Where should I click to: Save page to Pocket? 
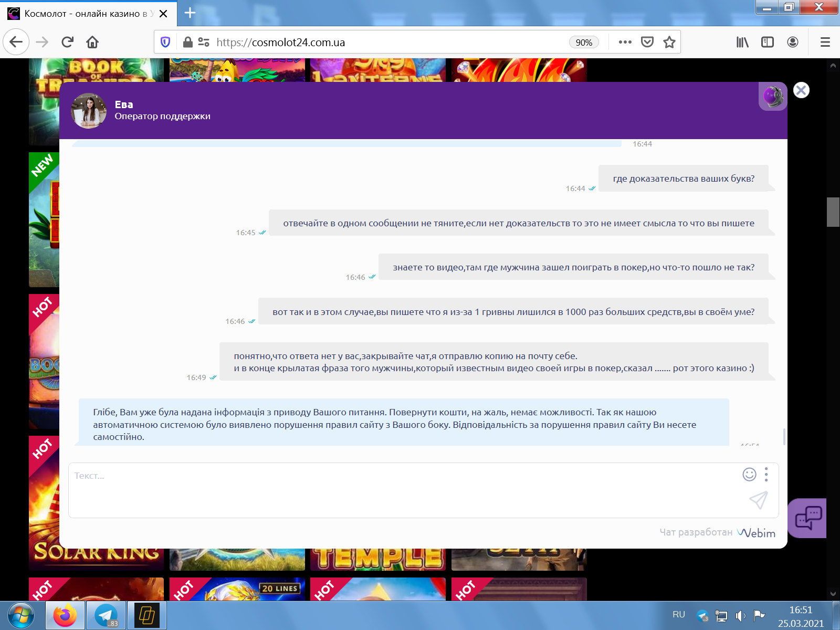click(647, 42)
